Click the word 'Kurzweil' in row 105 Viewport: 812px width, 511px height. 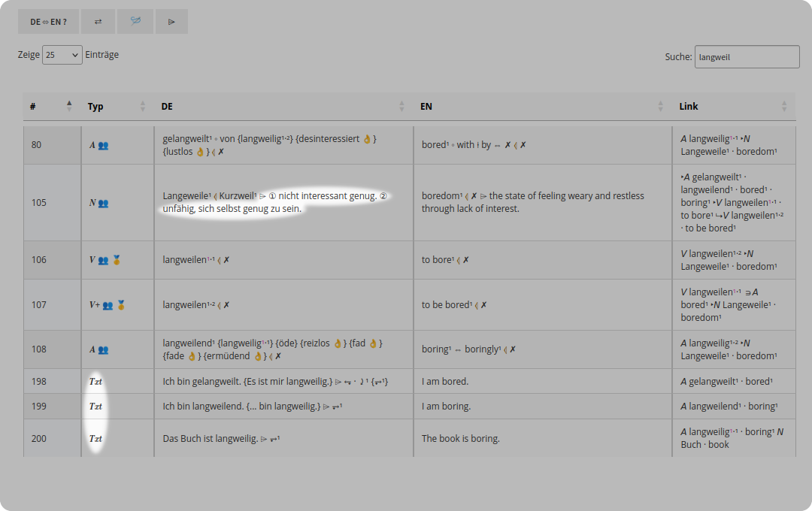[x=237, y=195]
